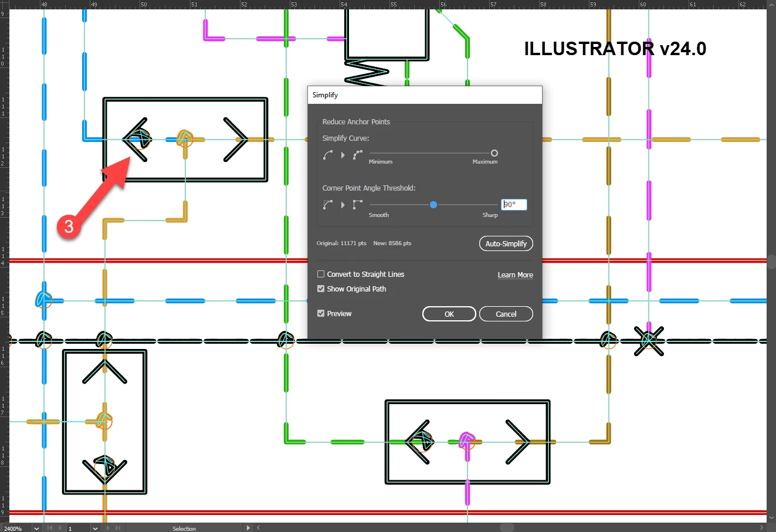Viewport: 776px width, 532px height.
Task: Click the 'Minimum' slider label
Action: (381, 161)
